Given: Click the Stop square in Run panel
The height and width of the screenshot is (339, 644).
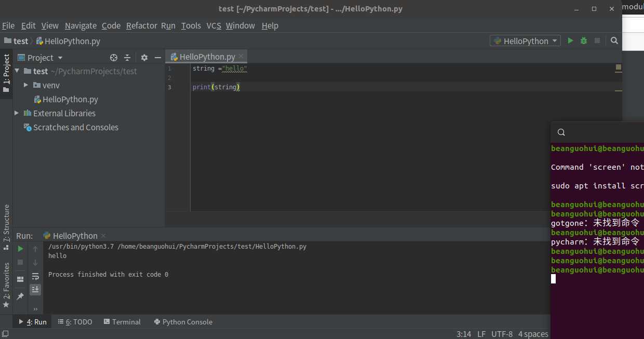Looking at the screenshot, I should [20, 263].
